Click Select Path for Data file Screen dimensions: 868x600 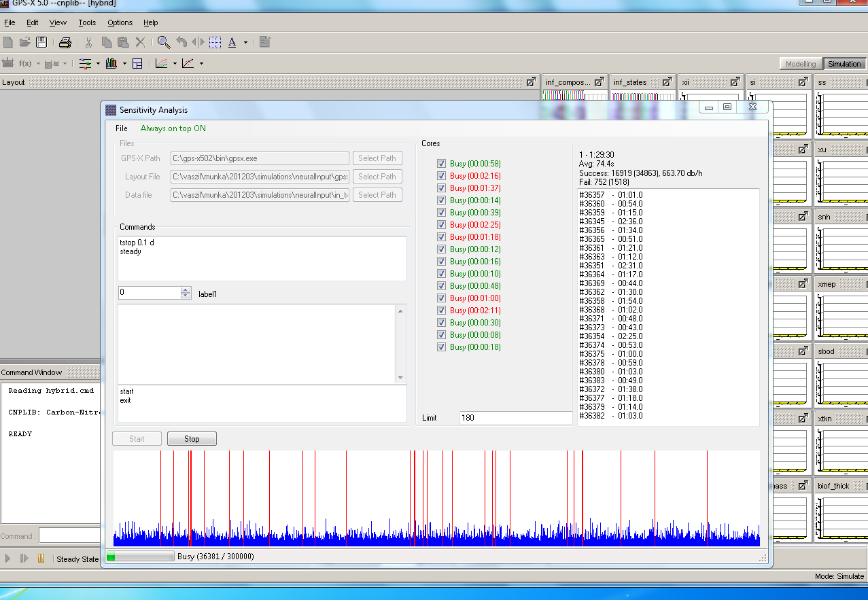[x=377, y=195]
